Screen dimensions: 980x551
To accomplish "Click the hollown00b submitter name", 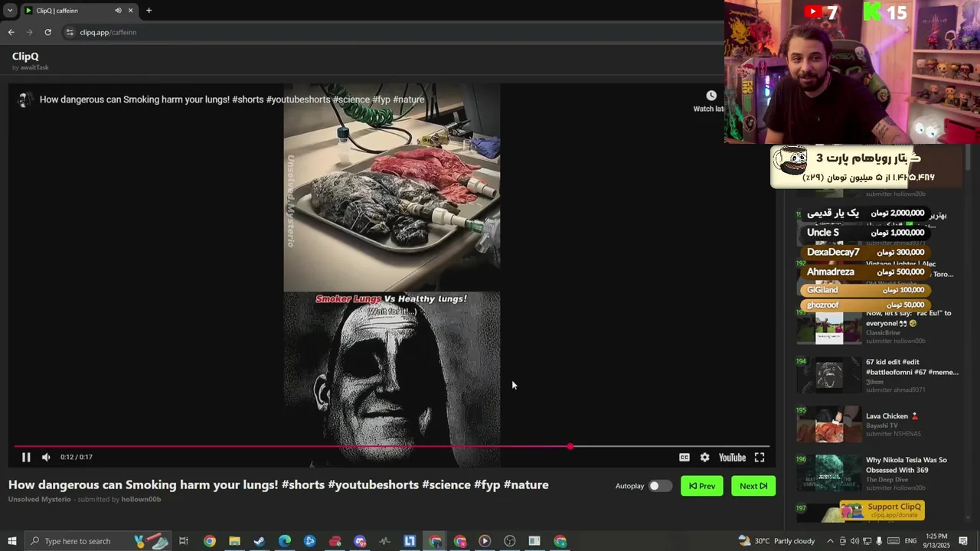I will [141, 500].
